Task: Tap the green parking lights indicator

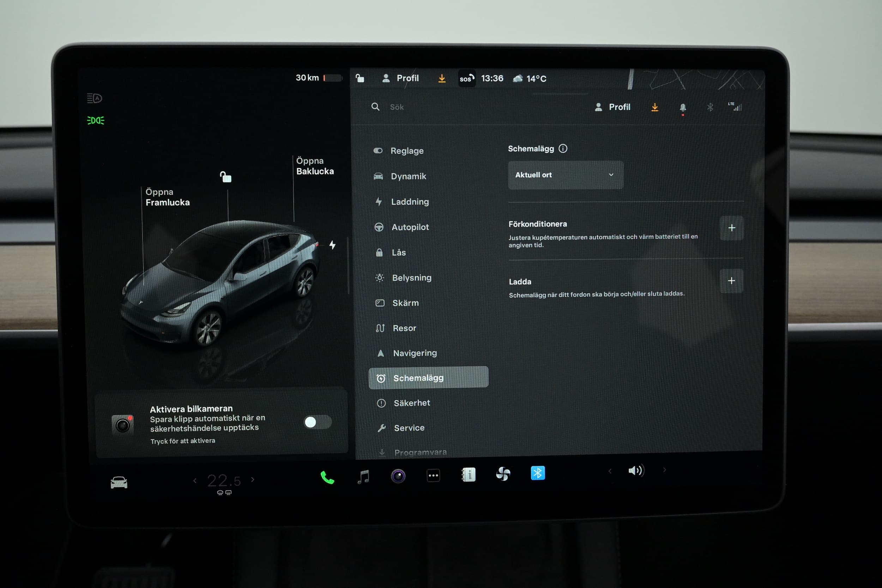Action: 96,120
